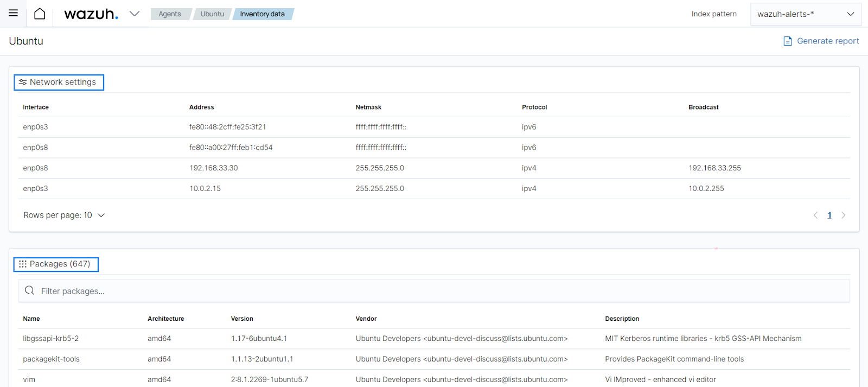Click broadcast 10.0.2.255
This screenshot has height=387, width=868.
(706, 189)
